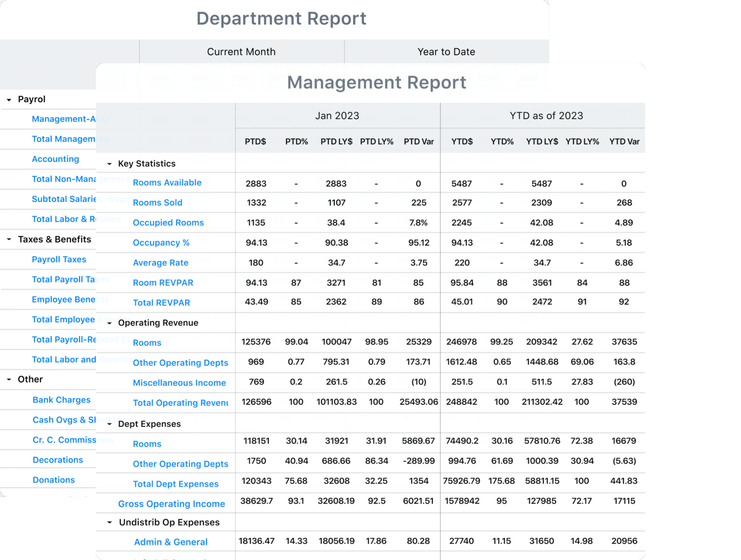Select the Occupancy % link
Image resolution: width=741 pixels, height=560 pixels.
(161, 243)
